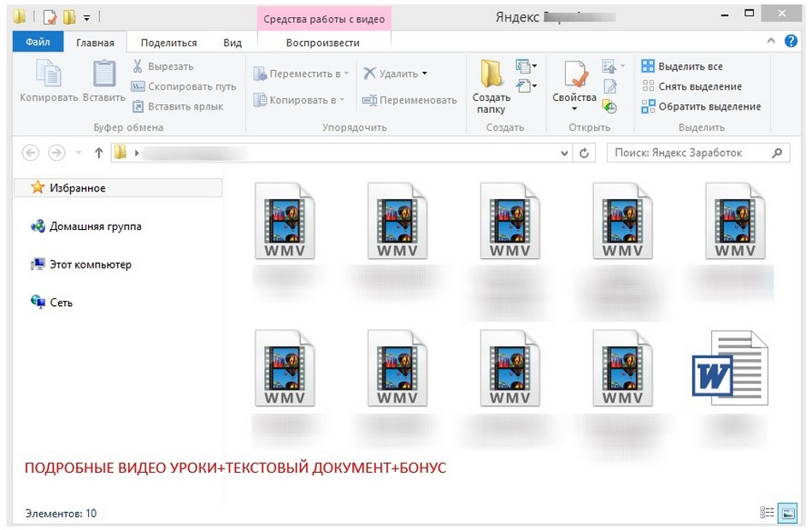Open Customize Quick Access Toolbar dropdown
The width and height of the screenshot is (812, 530).
tap(86, 18)
